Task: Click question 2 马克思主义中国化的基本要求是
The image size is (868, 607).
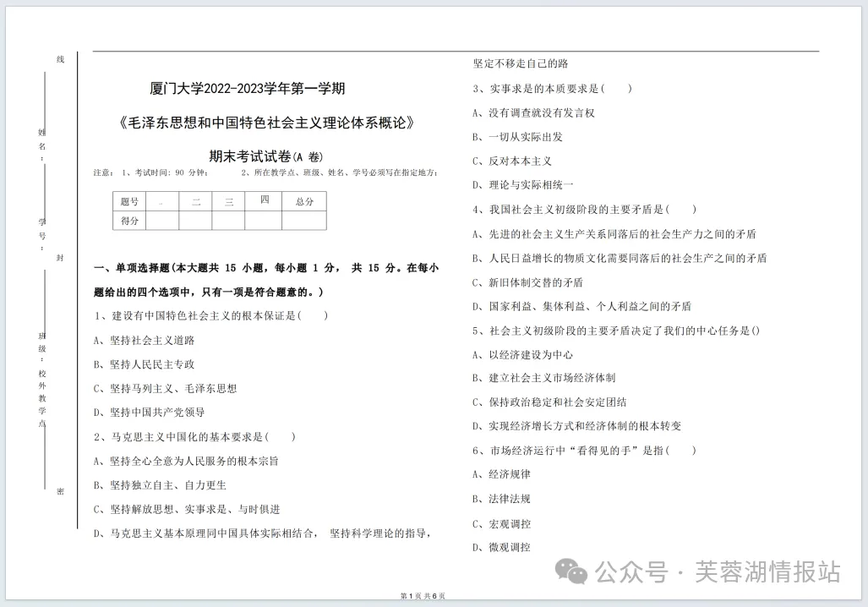Action: (x=195, y=437)
